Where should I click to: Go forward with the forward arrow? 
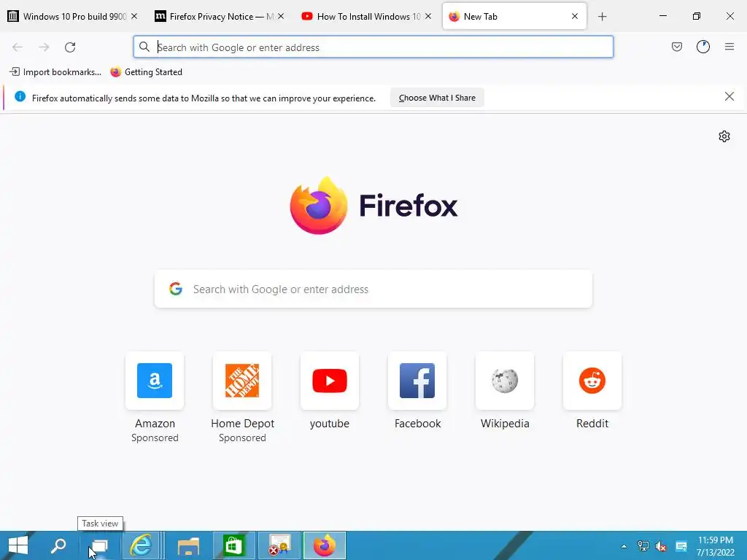(44, 47)
